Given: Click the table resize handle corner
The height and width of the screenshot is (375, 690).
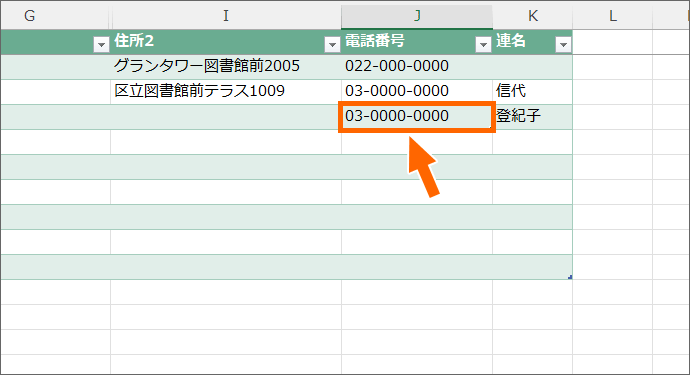Looking at the screenshot, I should 570,277.
